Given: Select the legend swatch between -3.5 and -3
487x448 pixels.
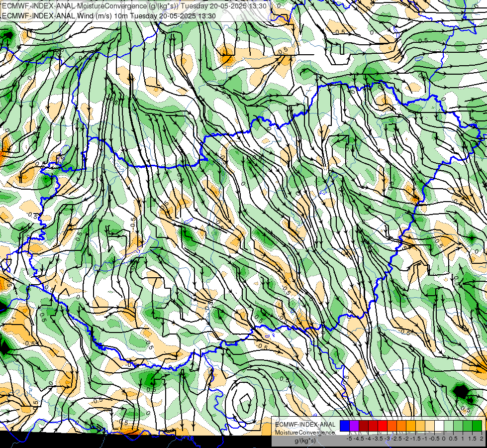Looking at the screenshot, I should 383,426.
